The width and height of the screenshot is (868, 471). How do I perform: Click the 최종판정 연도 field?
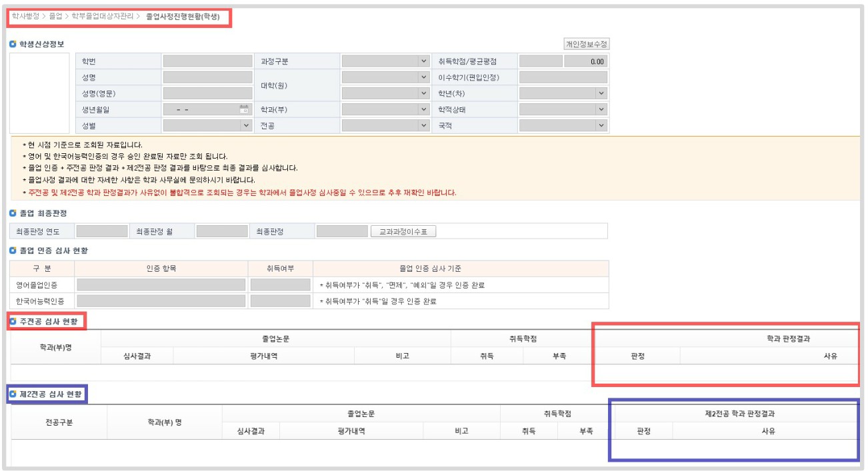click(x=101, y=232)
